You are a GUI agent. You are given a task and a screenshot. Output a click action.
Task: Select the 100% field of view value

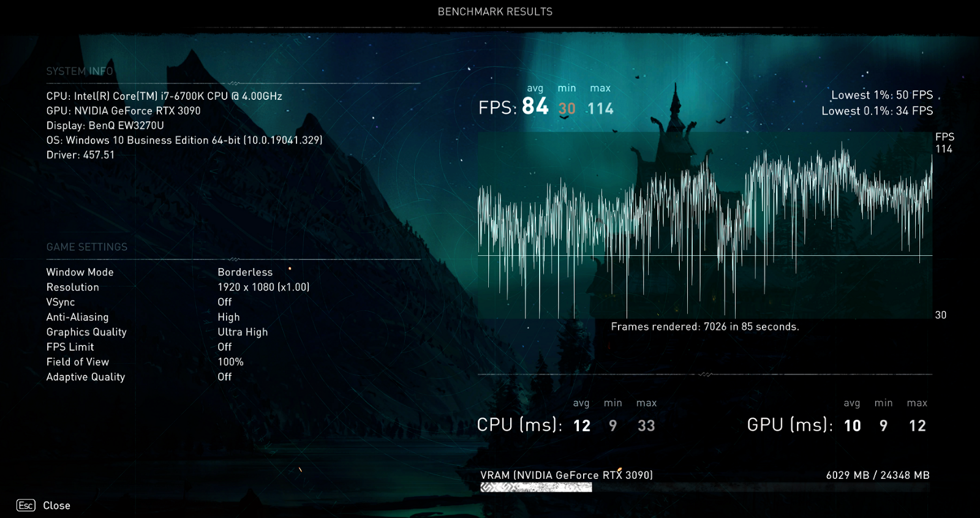pos(231,362)
